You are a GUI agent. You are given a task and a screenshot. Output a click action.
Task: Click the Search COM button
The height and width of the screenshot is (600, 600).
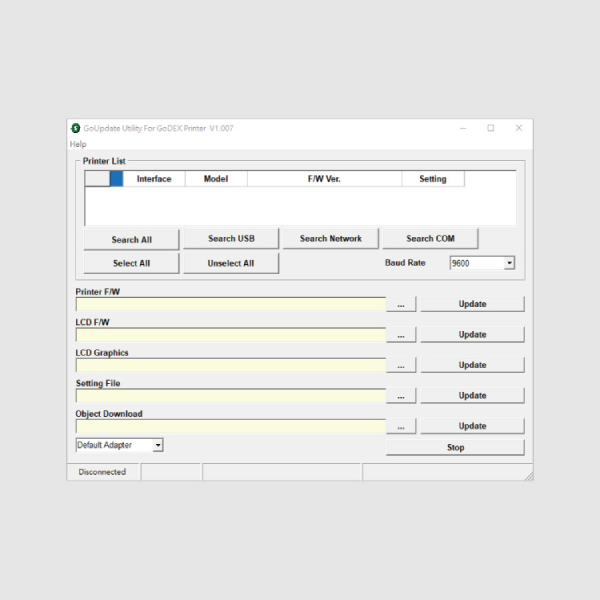point(430,238)
